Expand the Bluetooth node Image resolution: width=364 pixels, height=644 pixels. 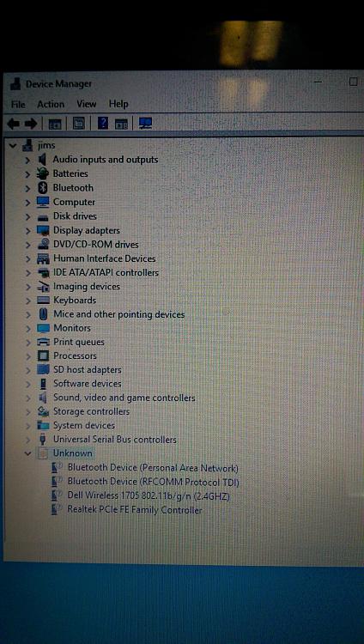(27, 189)
